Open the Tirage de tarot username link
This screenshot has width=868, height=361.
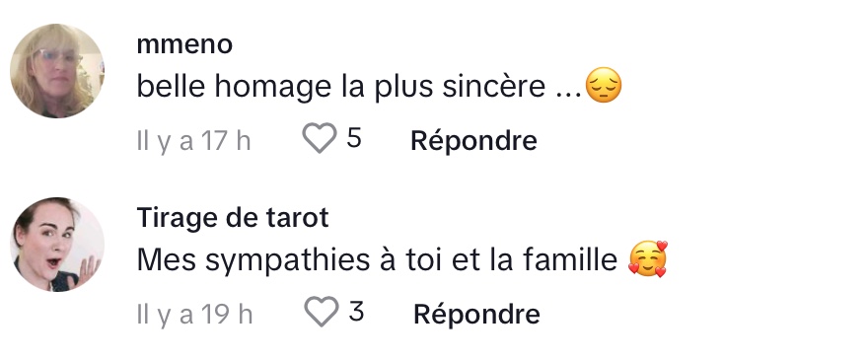233,218
